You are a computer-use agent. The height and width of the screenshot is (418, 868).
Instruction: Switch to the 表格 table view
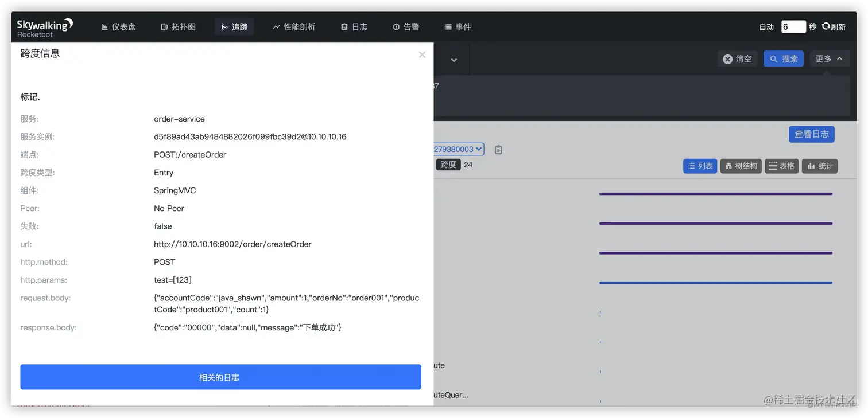pos(782,166)
